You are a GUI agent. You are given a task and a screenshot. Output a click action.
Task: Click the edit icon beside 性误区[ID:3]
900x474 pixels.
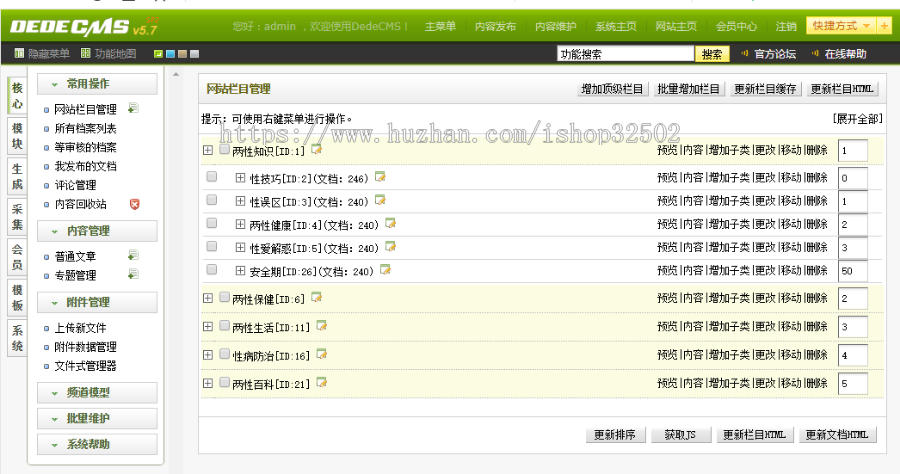pos(380,200)
